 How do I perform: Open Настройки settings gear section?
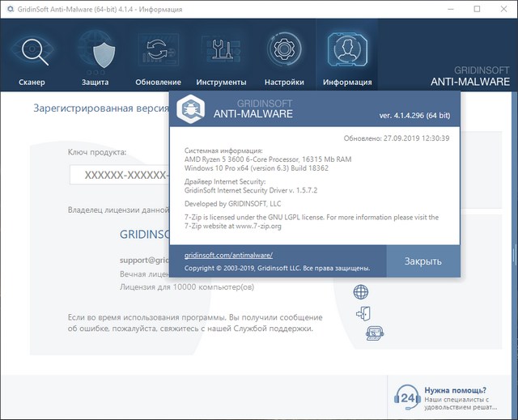coord(284,57)
